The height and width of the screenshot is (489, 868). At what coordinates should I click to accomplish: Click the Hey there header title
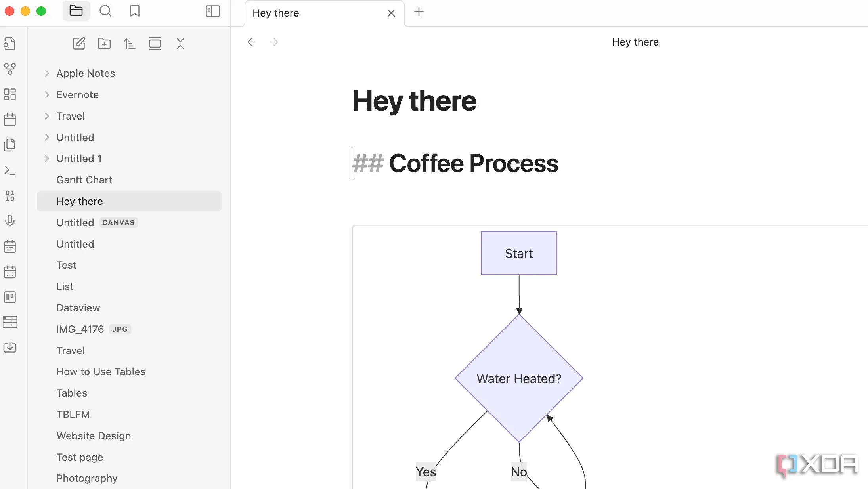pyautogui.click(x=635, y=42)
